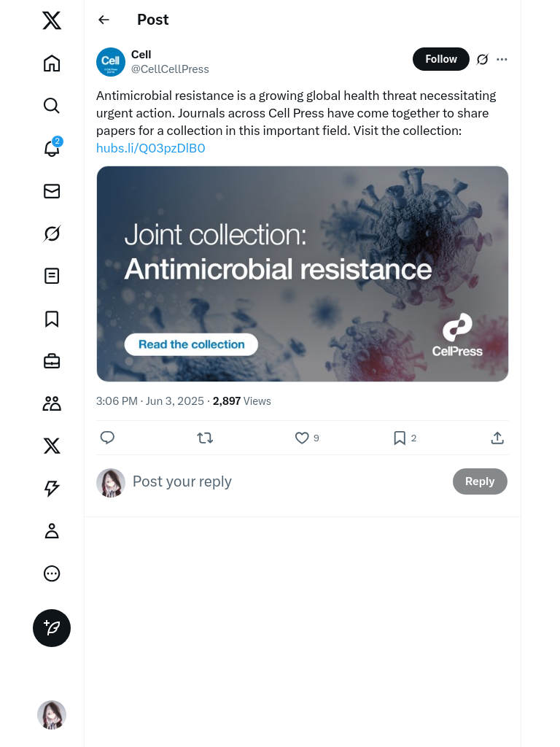This screenshot has width=560, height=747.
Task: Open Grok icon in sidebar
Action: coord(52,233)
